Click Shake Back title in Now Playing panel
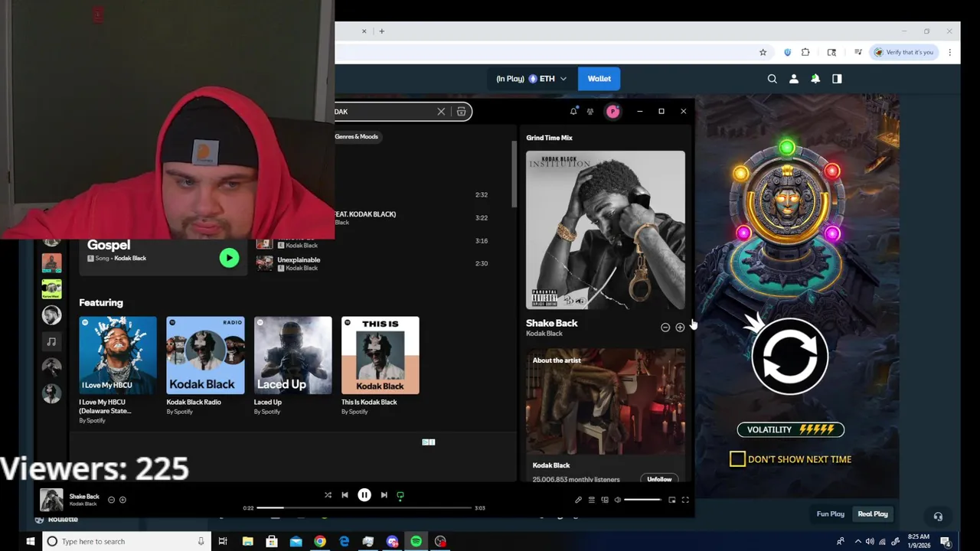 [x=552, y=323]
